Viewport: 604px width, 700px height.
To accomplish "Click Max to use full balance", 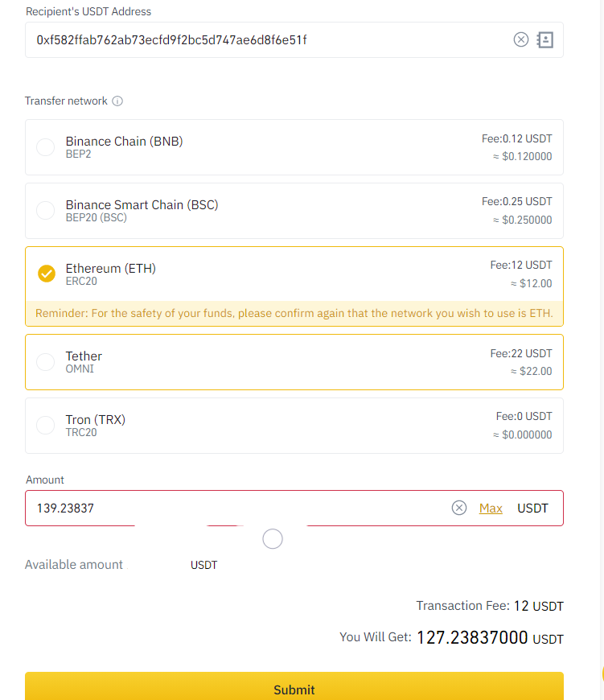I will (x=491, y=508).
